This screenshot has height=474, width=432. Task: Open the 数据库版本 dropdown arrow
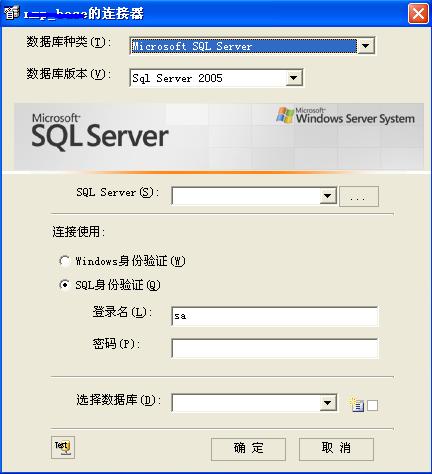[x=294, y=78]
